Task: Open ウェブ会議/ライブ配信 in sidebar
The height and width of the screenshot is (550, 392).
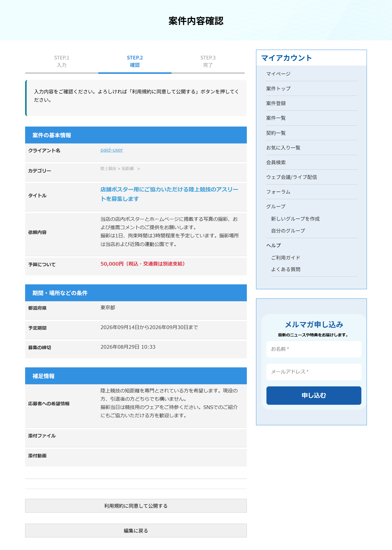Action: [291, 177]
